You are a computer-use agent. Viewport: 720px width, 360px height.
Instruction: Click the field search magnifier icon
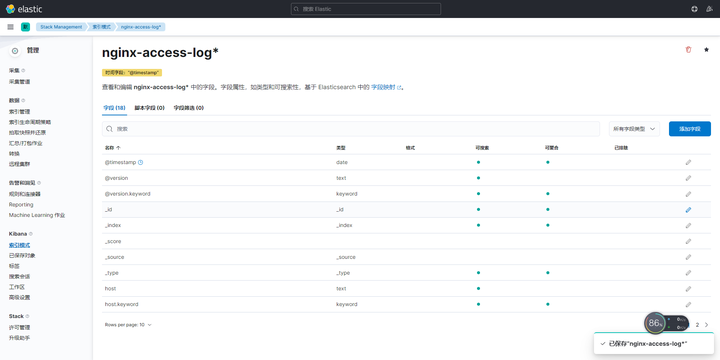click(x=109, y=129)
